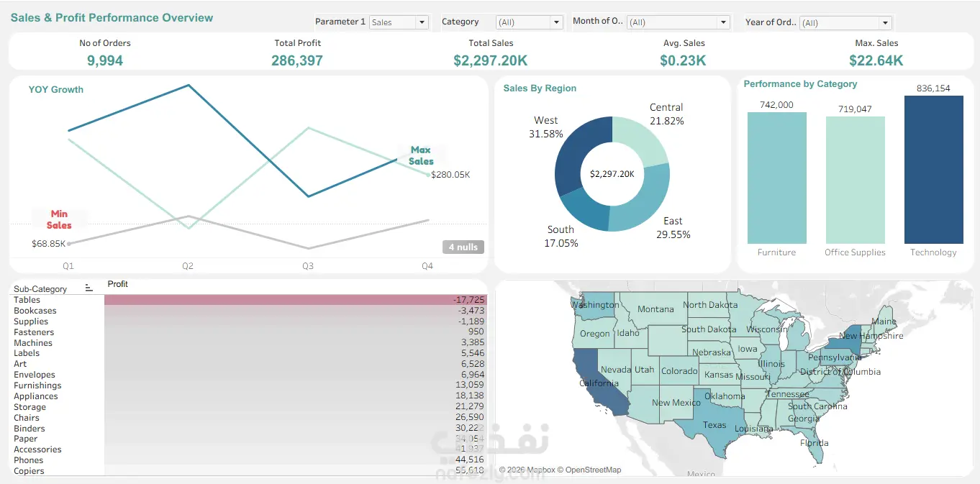Viewport: 980px width, 484px height.
Task: Select Texas on the map
Action: (x=714, y=424)
